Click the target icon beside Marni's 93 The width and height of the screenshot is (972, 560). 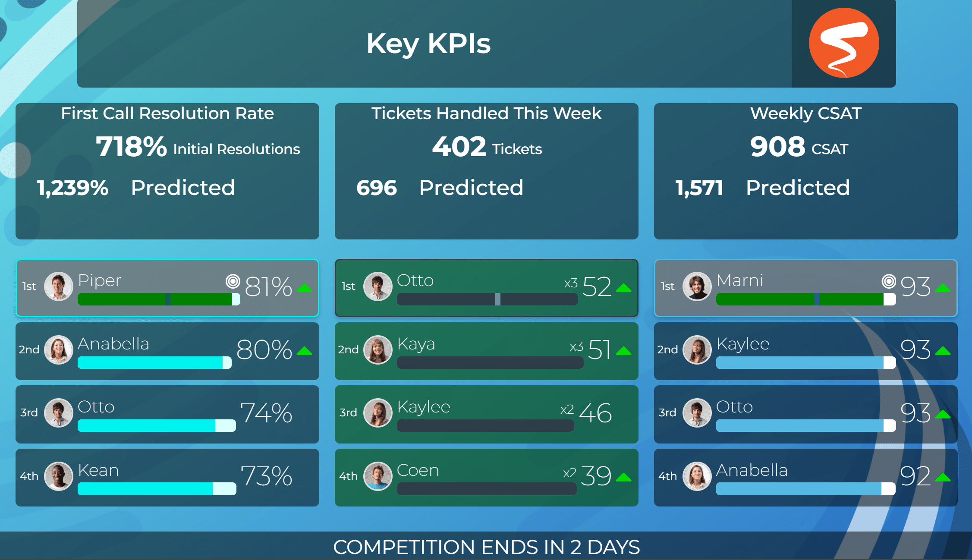click(889, 282)
